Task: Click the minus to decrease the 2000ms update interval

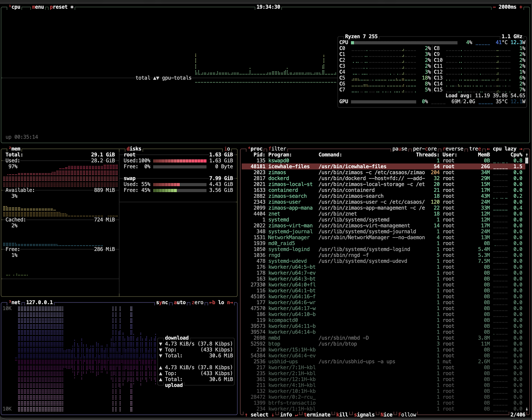Action: 494,7
